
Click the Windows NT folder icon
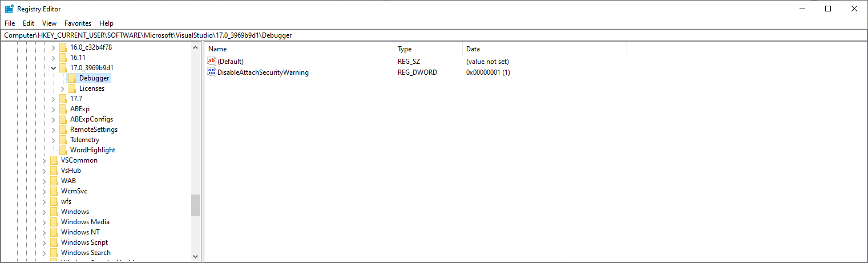coord(54,232)
